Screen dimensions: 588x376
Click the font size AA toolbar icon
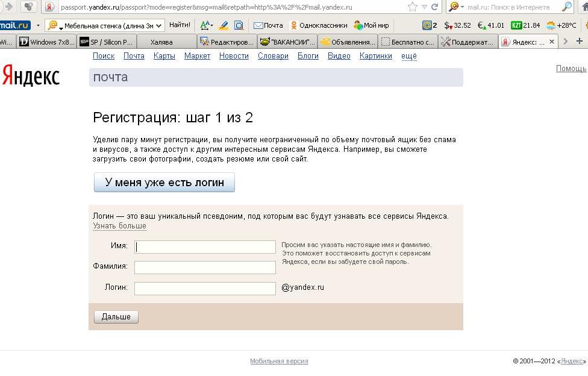click(206, 25)
